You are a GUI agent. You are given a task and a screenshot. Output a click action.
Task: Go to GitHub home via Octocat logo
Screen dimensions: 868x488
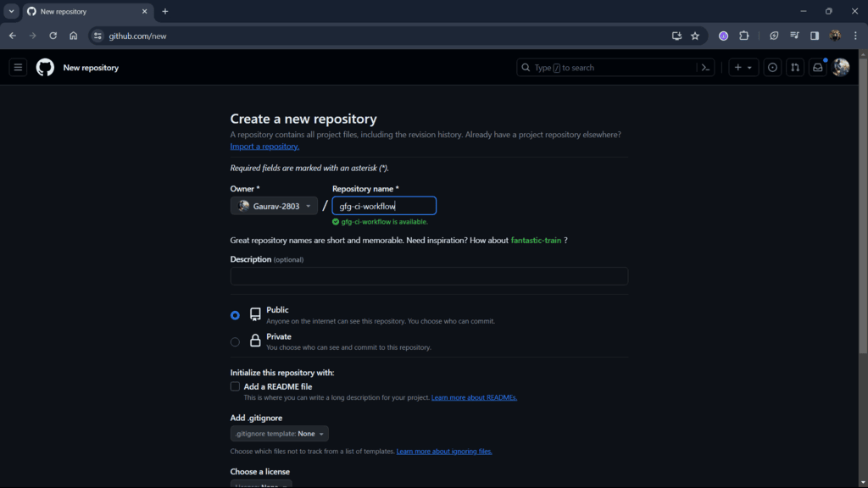point(46,68)
